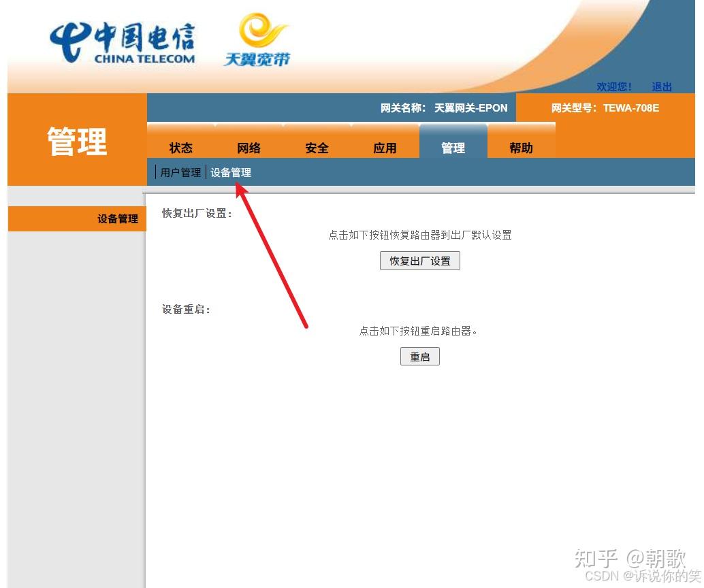Viewport: 704px width, 588px height.
Task: Click the 管理 header banner
Action: click(77, 141)
